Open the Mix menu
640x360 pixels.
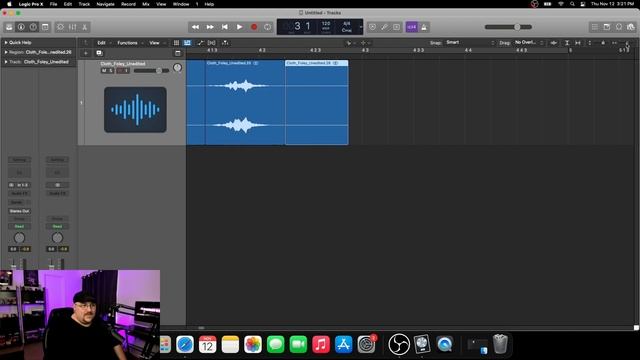pos(146,4)
